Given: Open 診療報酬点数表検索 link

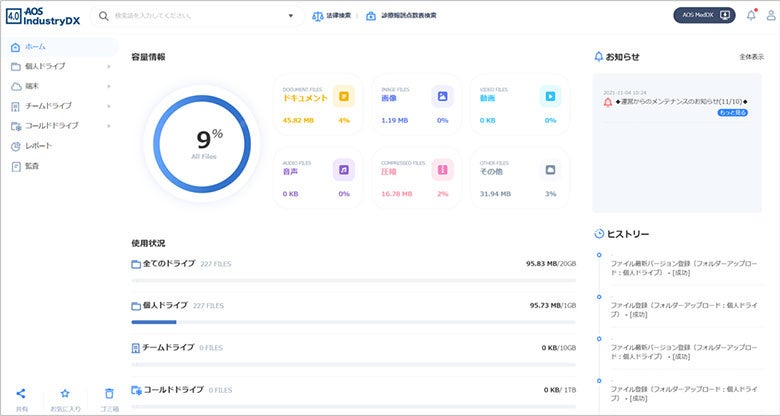Looking at the screenshot, I should pyautogui.click(x=401, y=16).
